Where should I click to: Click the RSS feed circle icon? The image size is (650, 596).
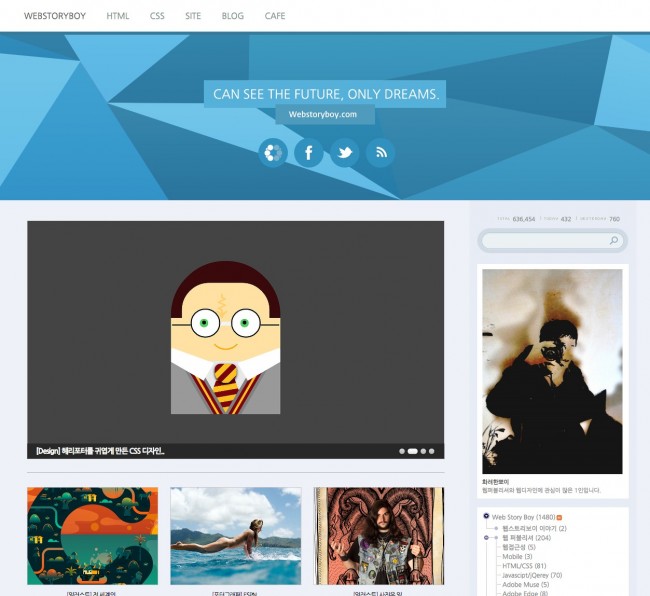pyautogui.click(x=380, y=152)
